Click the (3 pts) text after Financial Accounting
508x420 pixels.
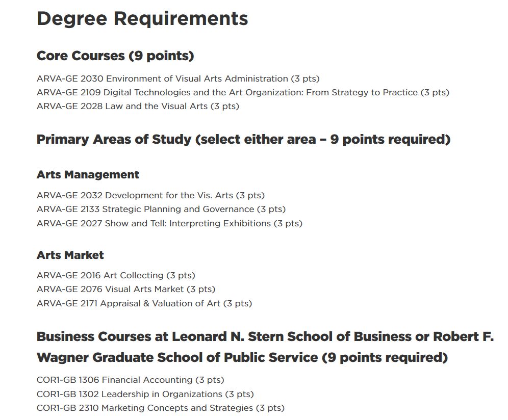[x=210, y=380]
